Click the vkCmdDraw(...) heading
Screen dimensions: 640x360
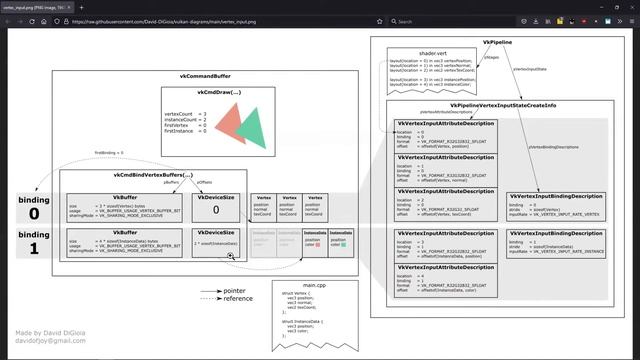(x=219, y=92)
